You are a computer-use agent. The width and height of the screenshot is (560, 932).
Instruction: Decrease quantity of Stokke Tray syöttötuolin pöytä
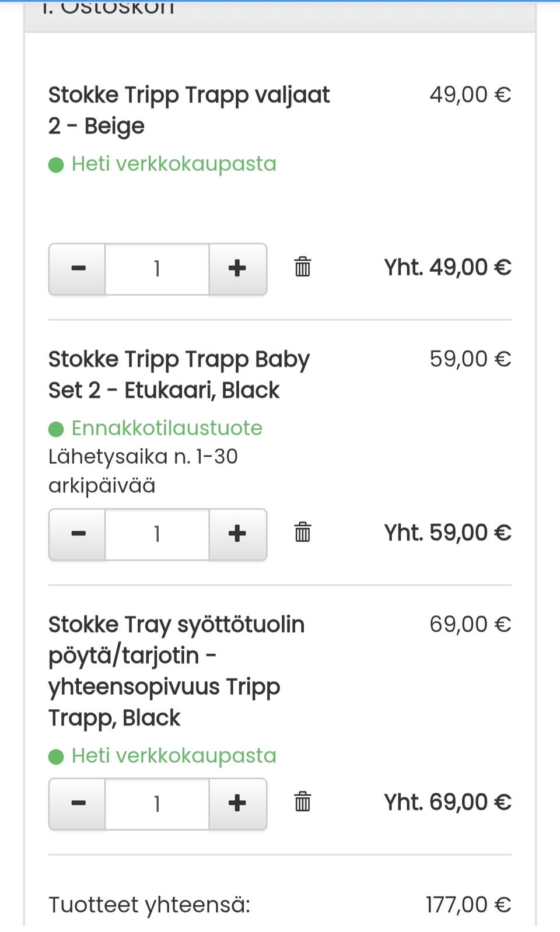[x=78, y=804]
